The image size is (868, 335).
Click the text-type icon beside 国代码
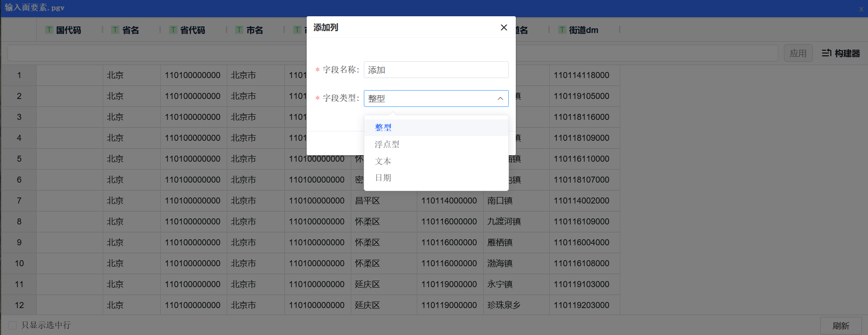tap(49, 30)
